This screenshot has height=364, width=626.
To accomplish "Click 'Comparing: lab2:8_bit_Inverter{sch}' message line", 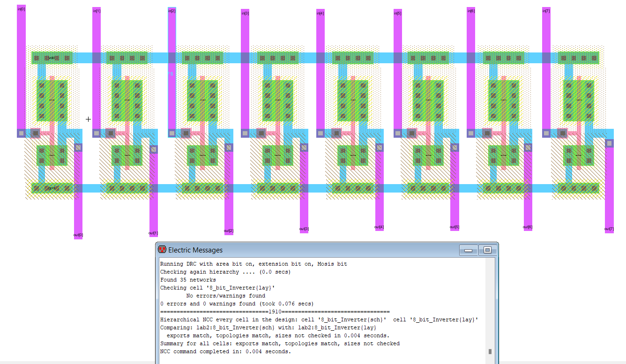I will point(268,327).
